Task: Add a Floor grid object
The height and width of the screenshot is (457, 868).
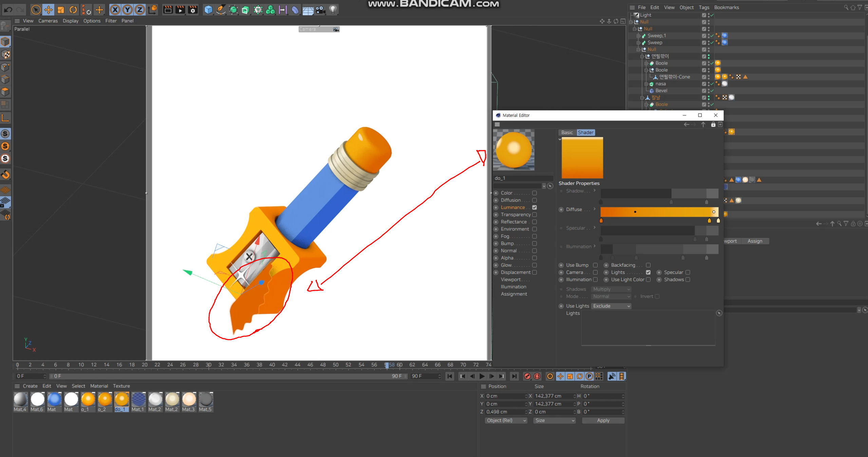Action: point(308,10)
